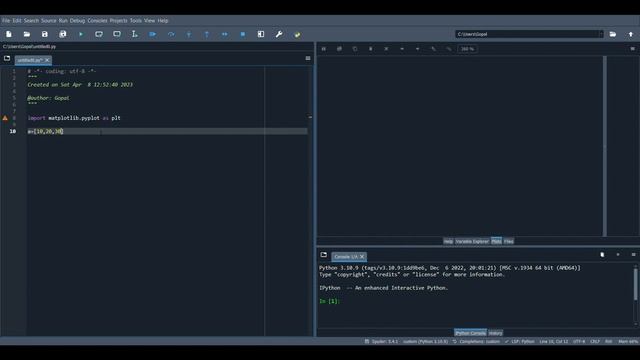The width and height of the screenshot is (640, 360).
Task: Open the View menu
Action: 149,20
